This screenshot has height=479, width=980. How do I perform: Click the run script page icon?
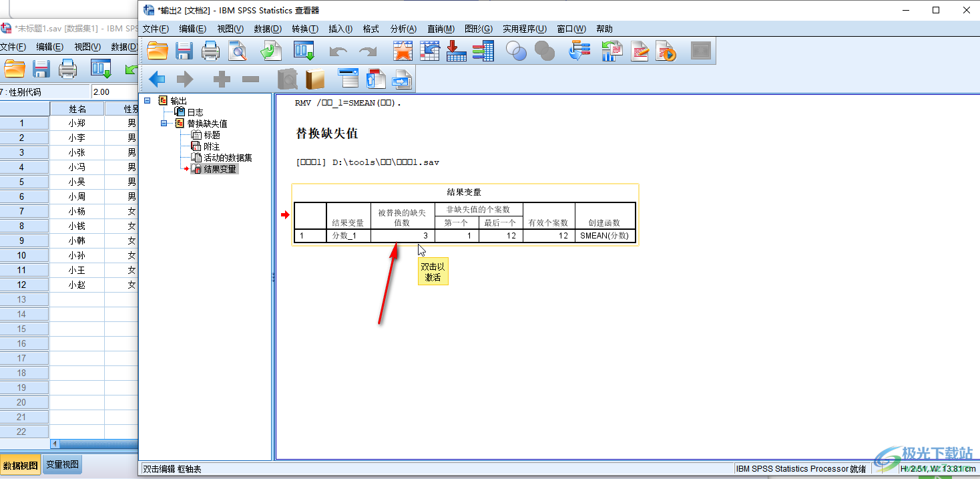[666, 51]
